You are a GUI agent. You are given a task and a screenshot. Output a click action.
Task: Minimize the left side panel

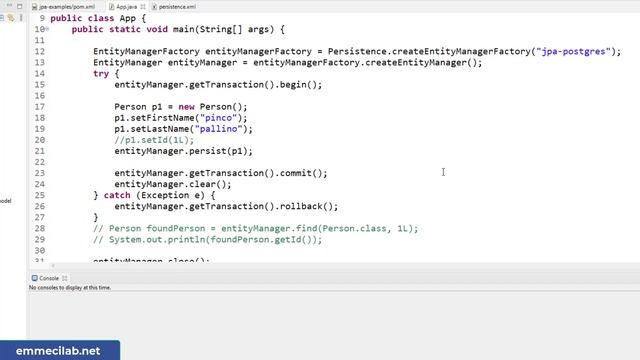point(9,6)
